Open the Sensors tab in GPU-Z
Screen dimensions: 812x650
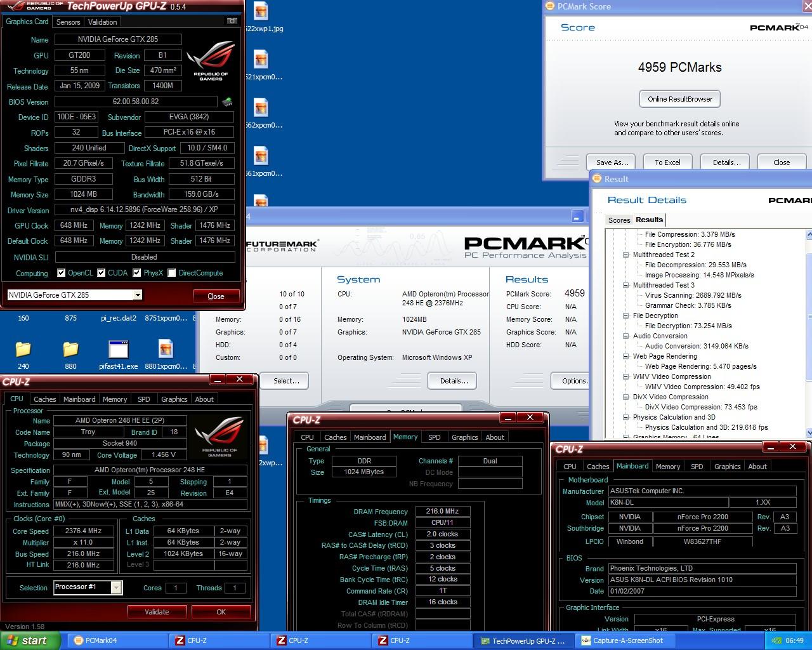[x=69, y=22]
